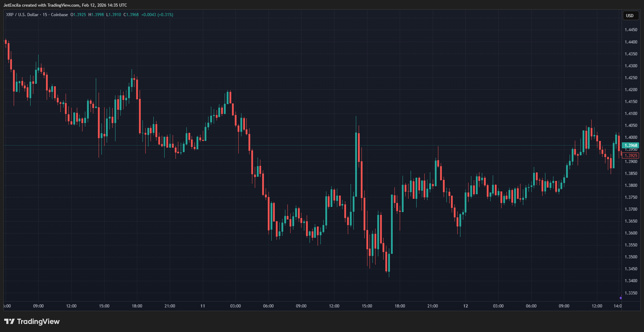Open the USD currency selector
Viewport: 644px width, 332px height.
[630, 16]
